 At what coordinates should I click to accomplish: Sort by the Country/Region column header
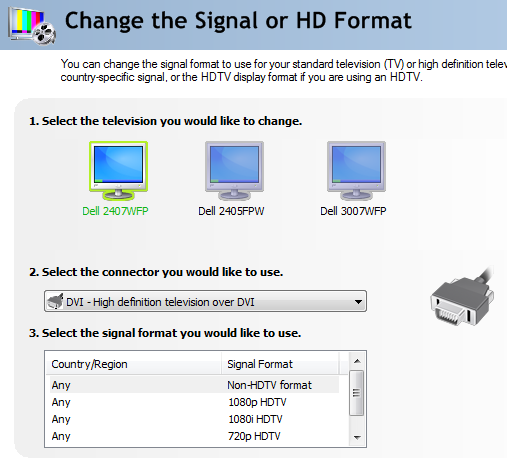tap(133, 364)
